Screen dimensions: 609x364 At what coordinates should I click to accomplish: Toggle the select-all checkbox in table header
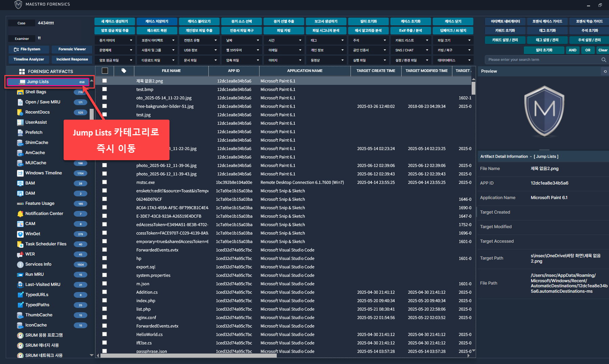pyautogui.click(x=105, y=71)
